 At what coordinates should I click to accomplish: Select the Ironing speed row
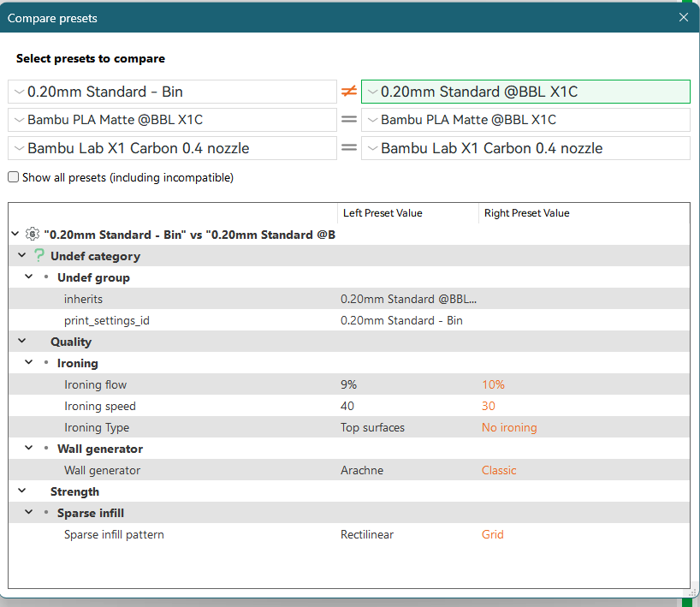(x=349, y=406)
